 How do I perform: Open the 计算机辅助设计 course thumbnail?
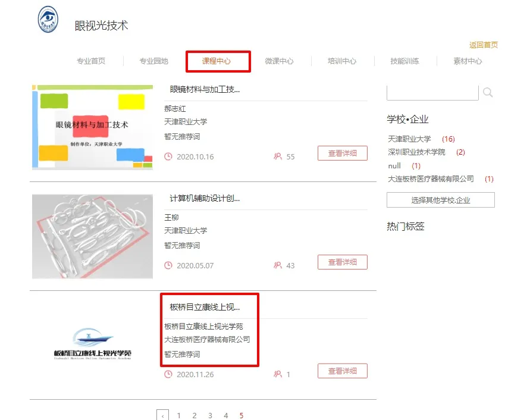coord(92,236)
